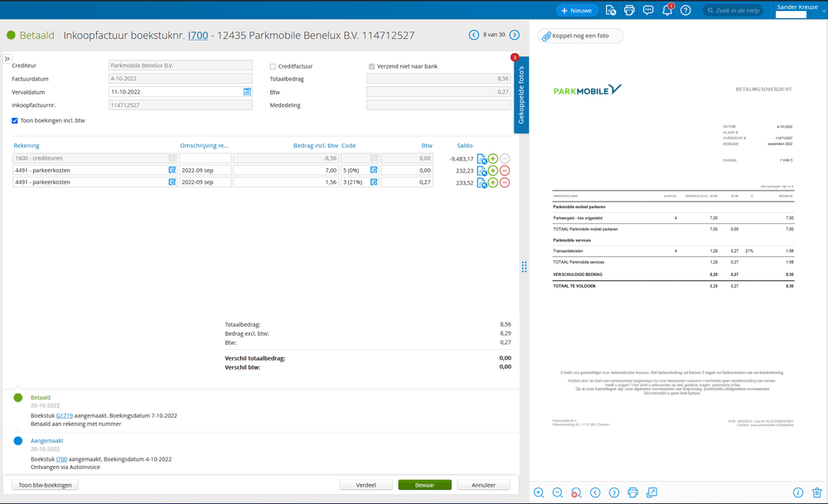Click the printer icon in top bar
This screenshot has height=504, width=828.
coord(629,11)
